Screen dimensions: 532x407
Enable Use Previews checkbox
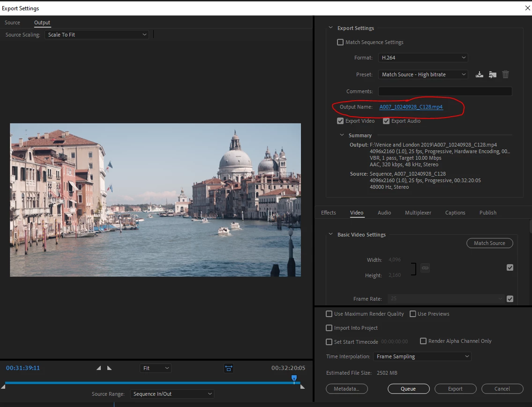[x=412, y=314]
